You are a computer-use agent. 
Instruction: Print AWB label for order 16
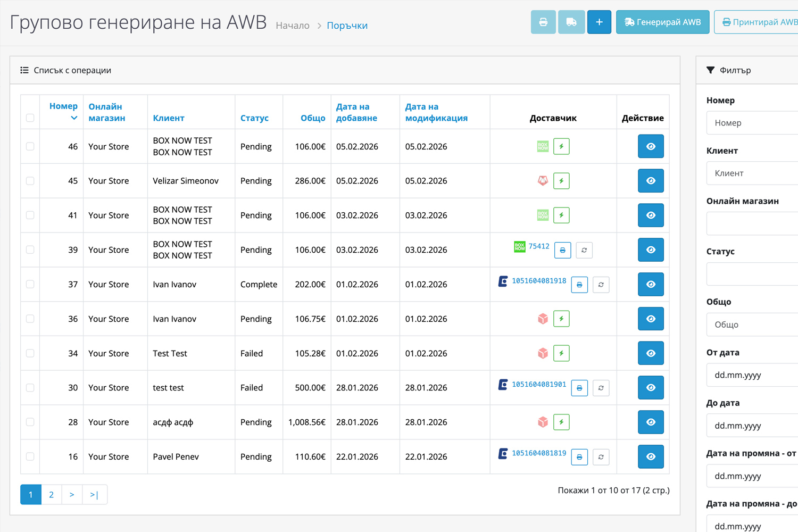pyautogui.click(x=579, y=457)
